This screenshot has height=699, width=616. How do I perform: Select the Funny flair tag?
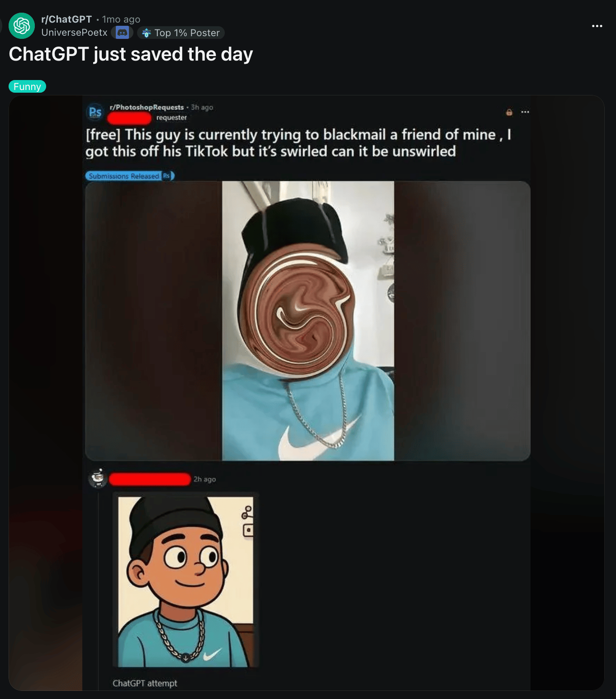(27, 86)
